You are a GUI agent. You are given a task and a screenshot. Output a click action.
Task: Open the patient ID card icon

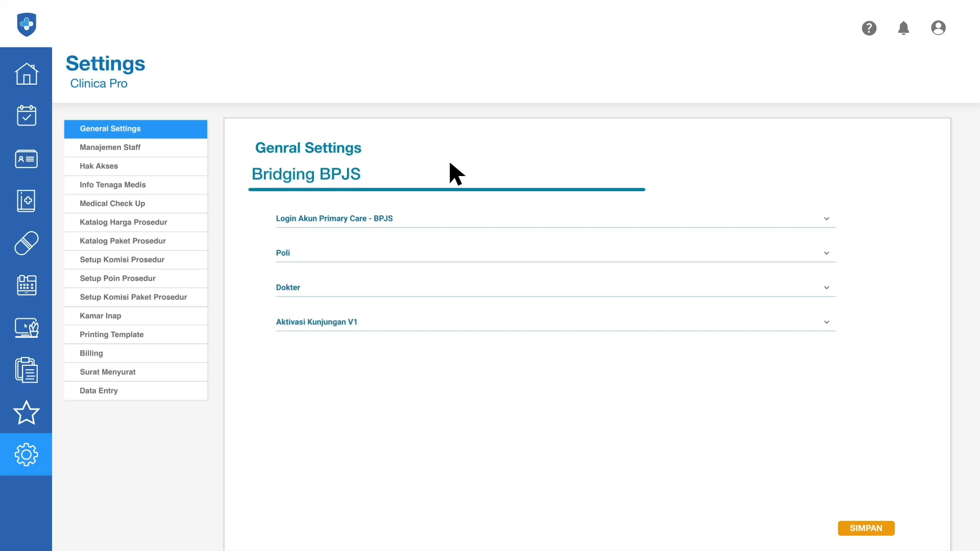[x=26, y=159]
